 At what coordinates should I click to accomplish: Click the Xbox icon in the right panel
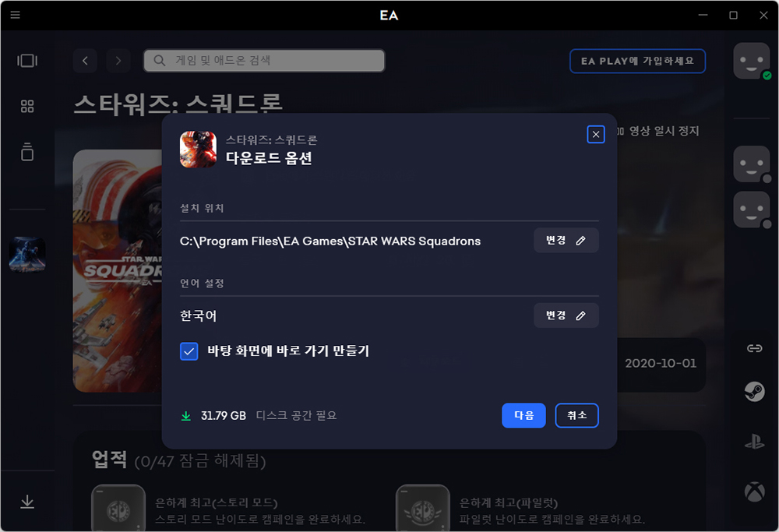(x=754, y=491)
